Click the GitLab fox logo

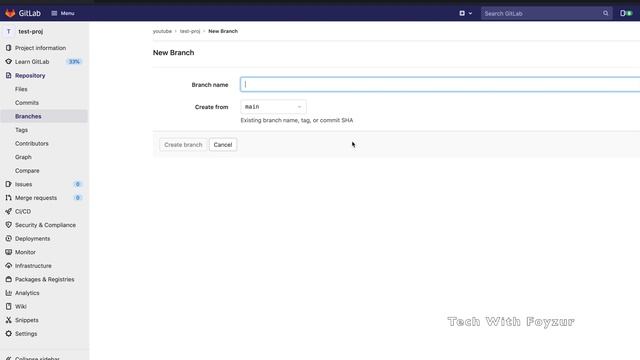click(10, 13)
